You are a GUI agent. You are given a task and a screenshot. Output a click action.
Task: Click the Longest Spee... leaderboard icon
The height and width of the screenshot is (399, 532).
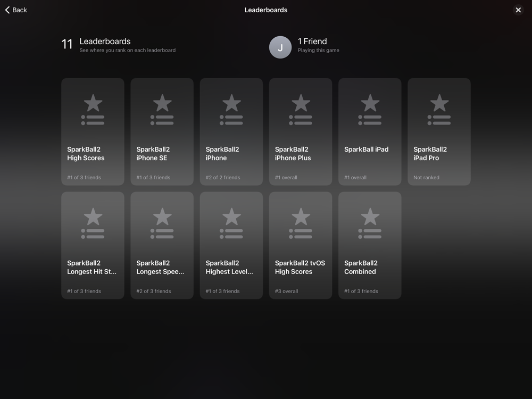pyautogui.click(x=162, y=223)
